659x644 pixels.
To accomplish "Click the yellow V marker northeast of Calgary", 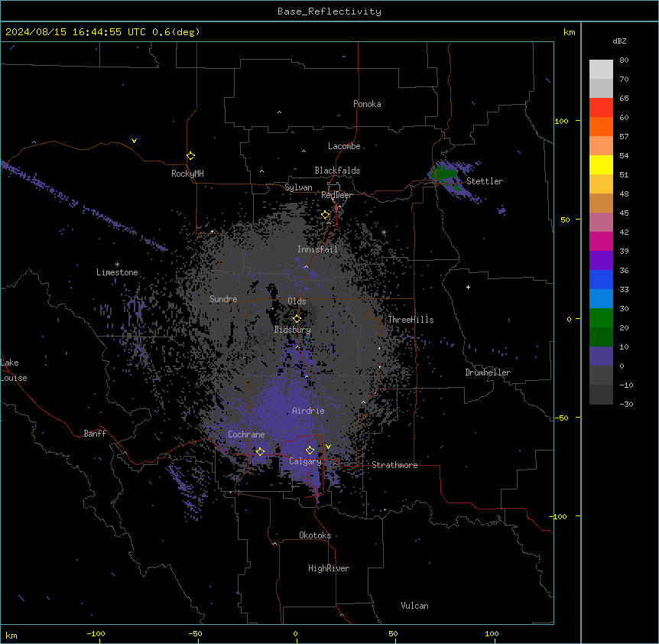I will point(328,447).
